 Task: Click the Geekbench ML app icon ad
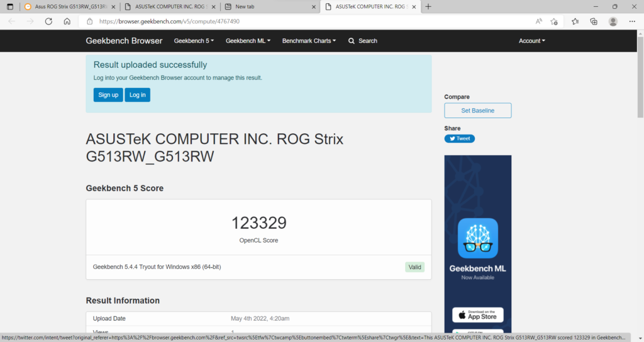(478, 238)
